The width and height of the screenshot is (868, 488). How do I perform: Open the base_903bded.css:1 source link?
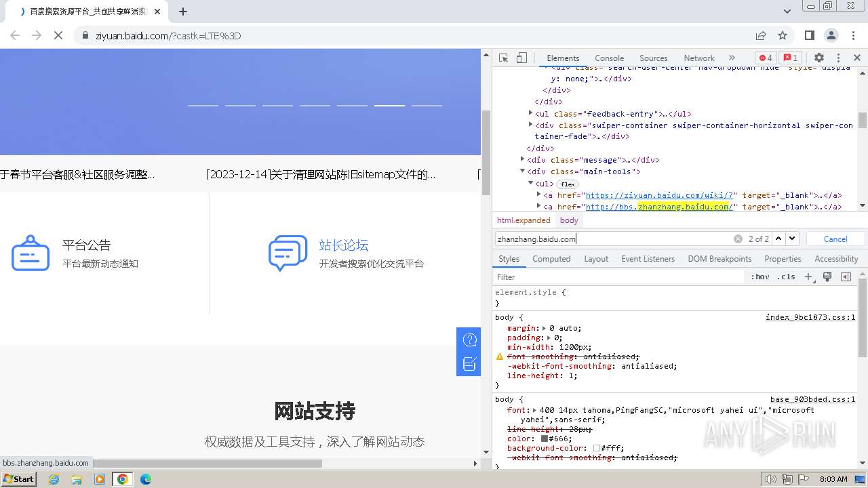[x=812, y=399]
